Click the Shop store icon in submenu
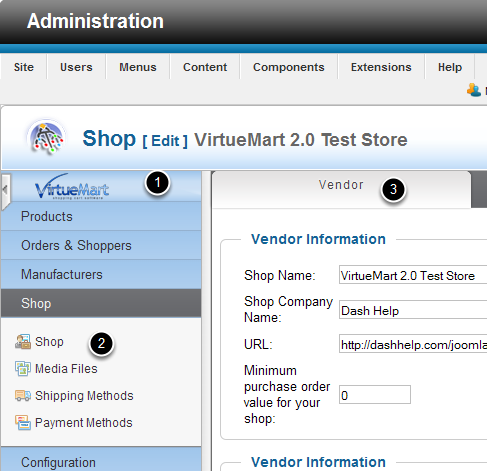 point(23,342)
